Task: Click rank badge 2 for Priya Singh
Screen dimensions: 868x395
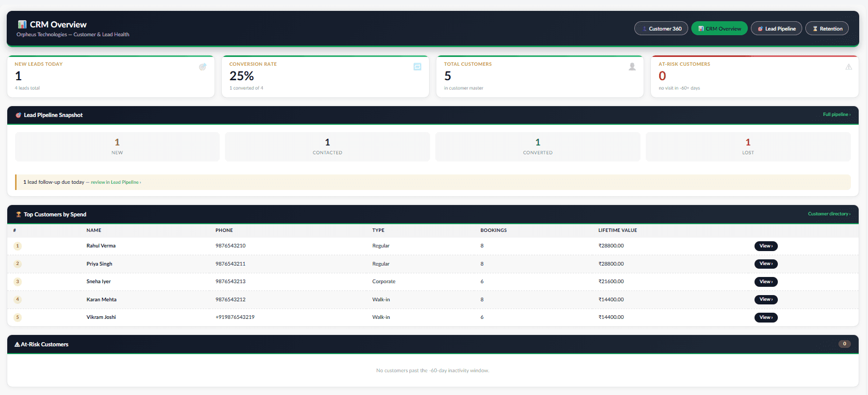Action: click(x=18, y=264)
